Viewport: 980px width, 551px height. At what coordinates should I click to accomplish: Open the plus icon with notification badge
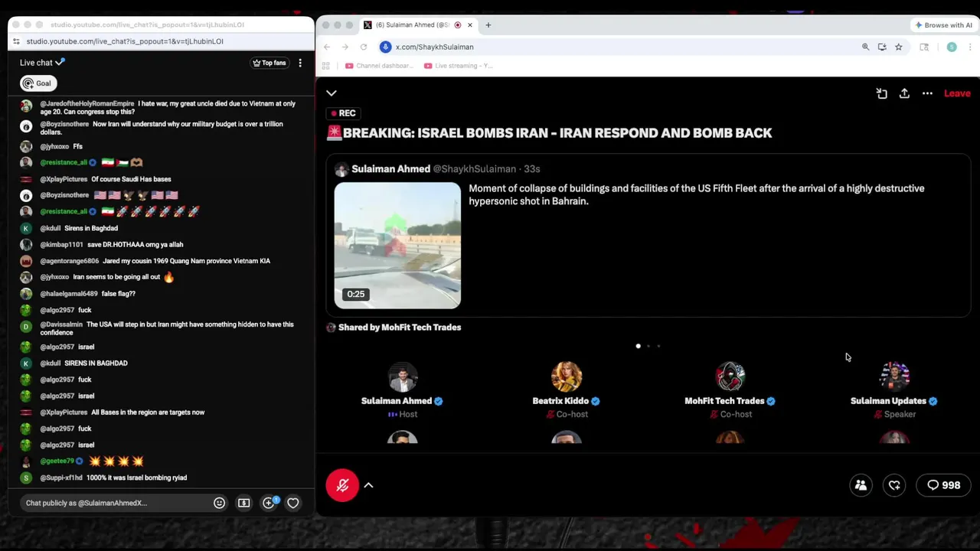pos(269,503)
